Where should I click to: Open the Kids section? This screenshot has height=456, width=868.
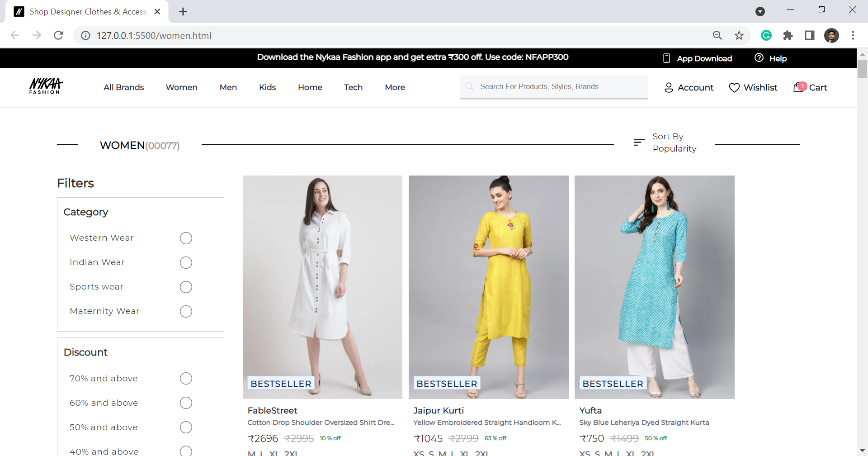267,87
